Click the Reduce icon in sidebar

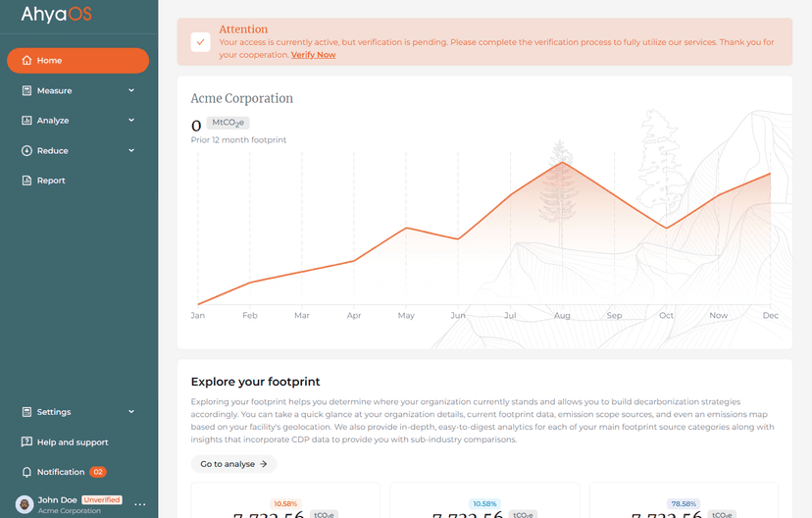point(26,151)
